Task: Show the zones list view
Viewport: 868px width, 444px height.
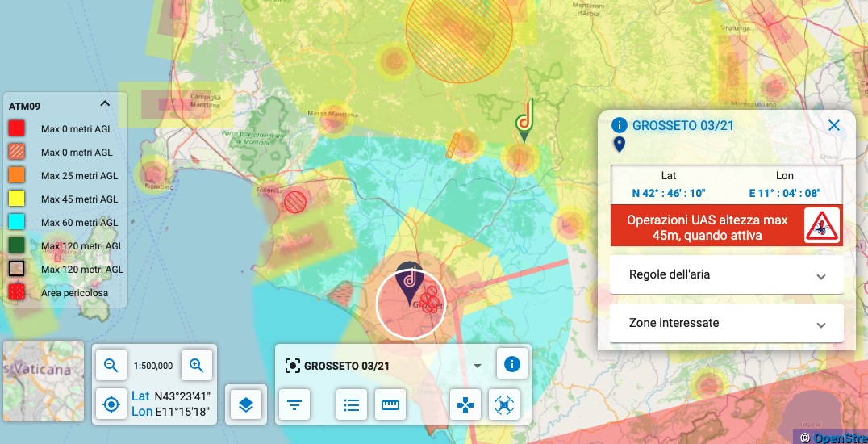Action: (x=351, y=404)
